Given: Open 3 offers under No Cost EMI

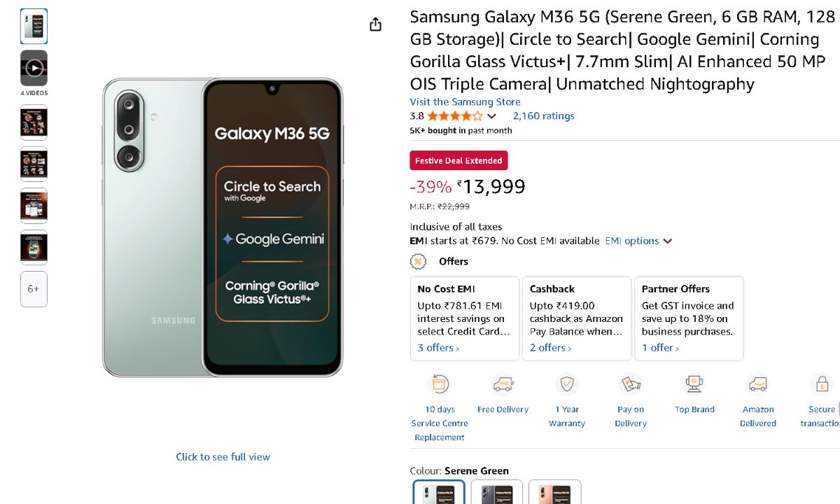Looking at the screenshot, I should point(438,348).
